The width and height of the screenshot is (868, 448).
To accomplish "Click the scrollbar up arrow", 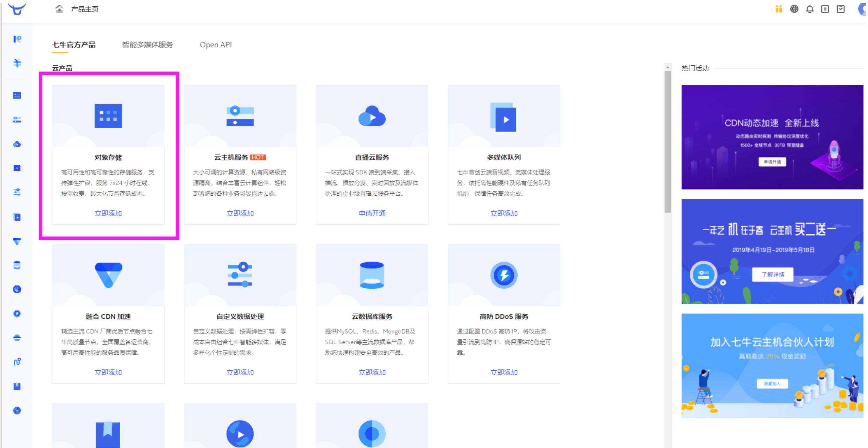I will pyautogui.click(x=667, y=67).
